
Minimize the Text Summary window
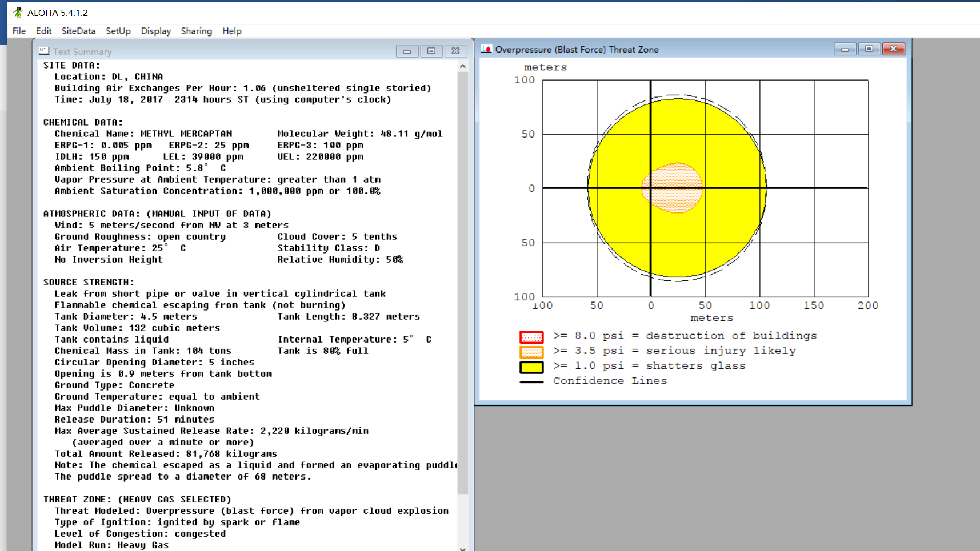click(x=407, y=51)
